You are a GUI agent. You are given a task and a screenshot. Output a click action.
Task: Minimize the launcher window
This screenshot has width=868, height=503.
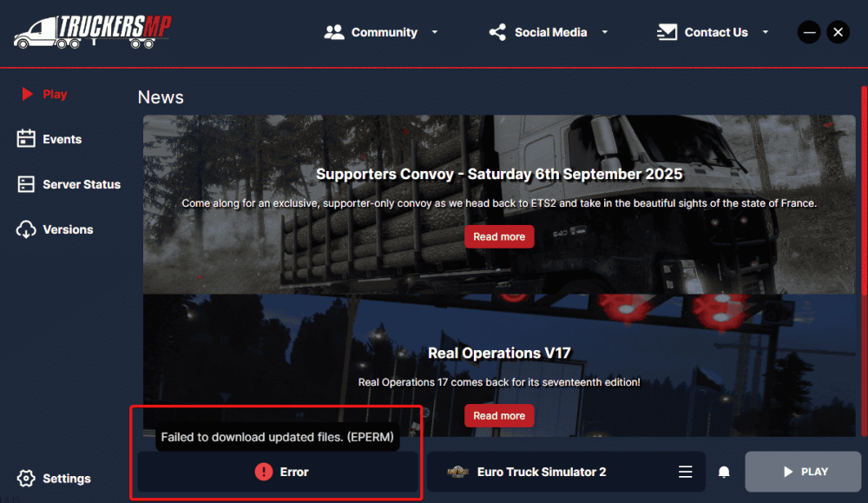809,32
